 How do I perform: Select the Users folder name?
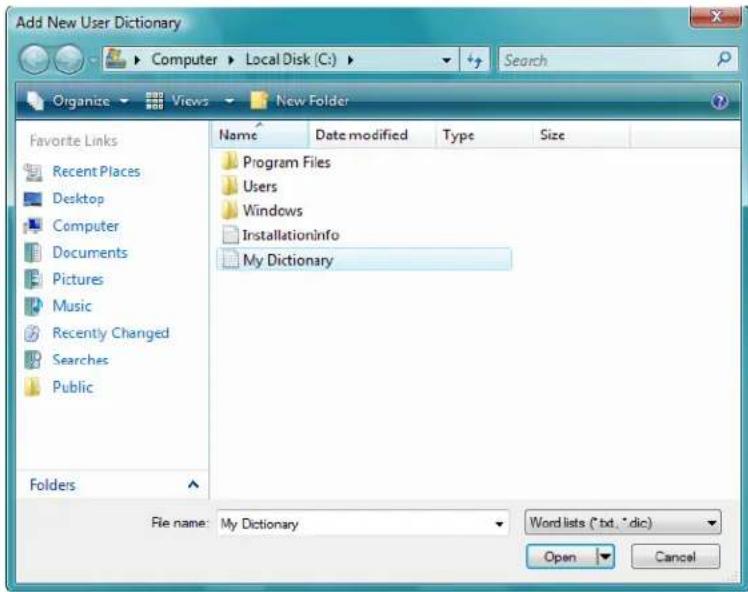tap(260, 187)
